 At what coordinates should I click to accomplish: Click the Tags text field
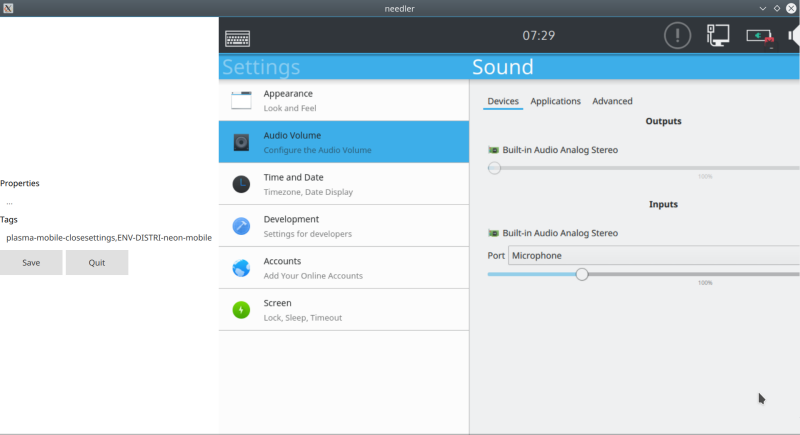[x=108, y=238]
